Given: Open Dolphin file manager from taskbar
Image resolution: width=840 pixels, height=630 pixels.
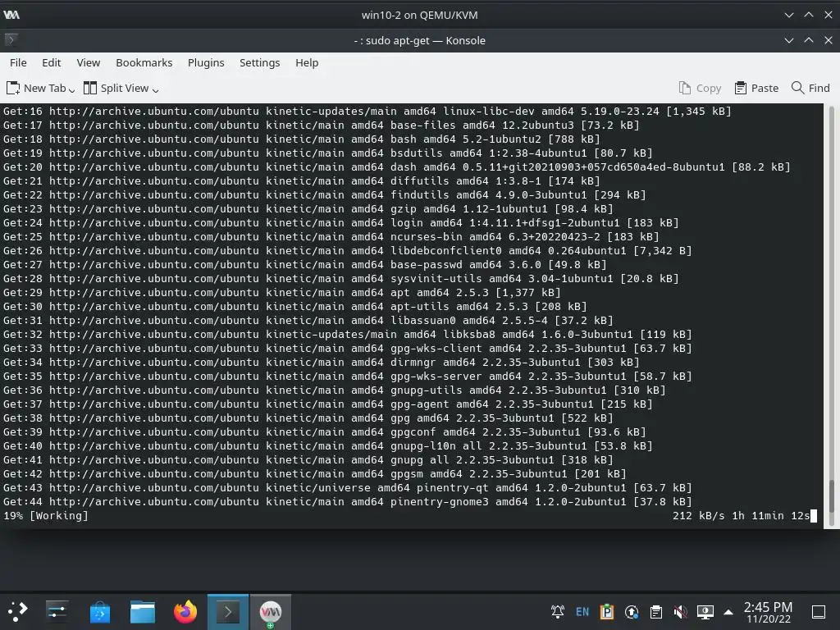Looking at the screenshot, I should pos(143,611).
